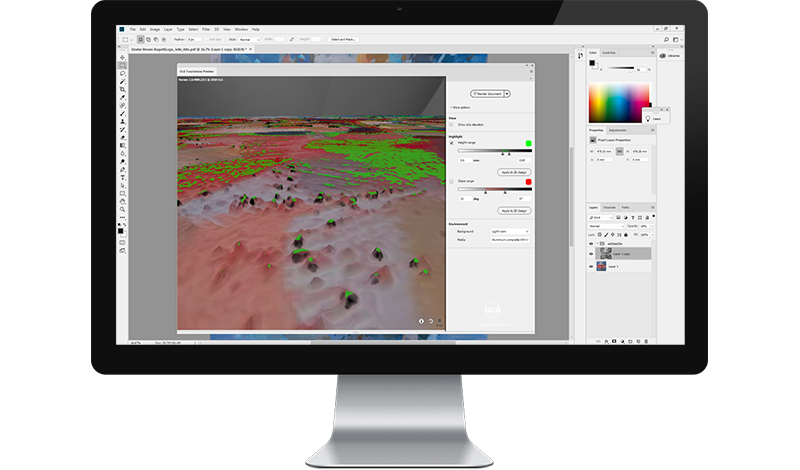This screenshot has width=800, height=470.
Task: Select the Magic Wand tool
Action: (122, 82)
